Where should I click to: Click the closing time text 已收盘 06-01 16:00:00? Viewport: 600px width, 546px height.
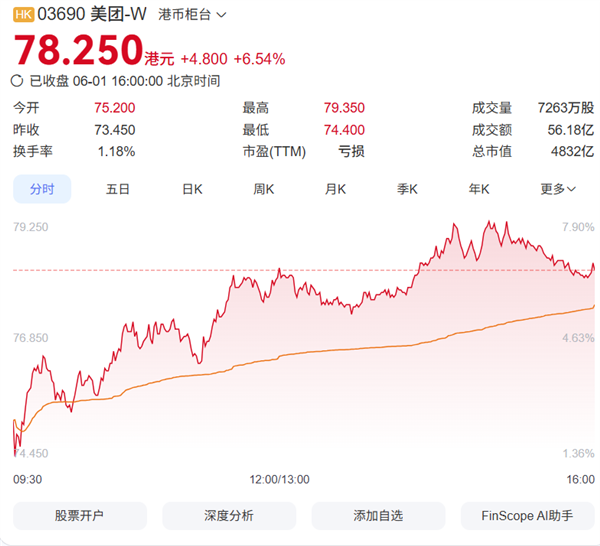96,81
